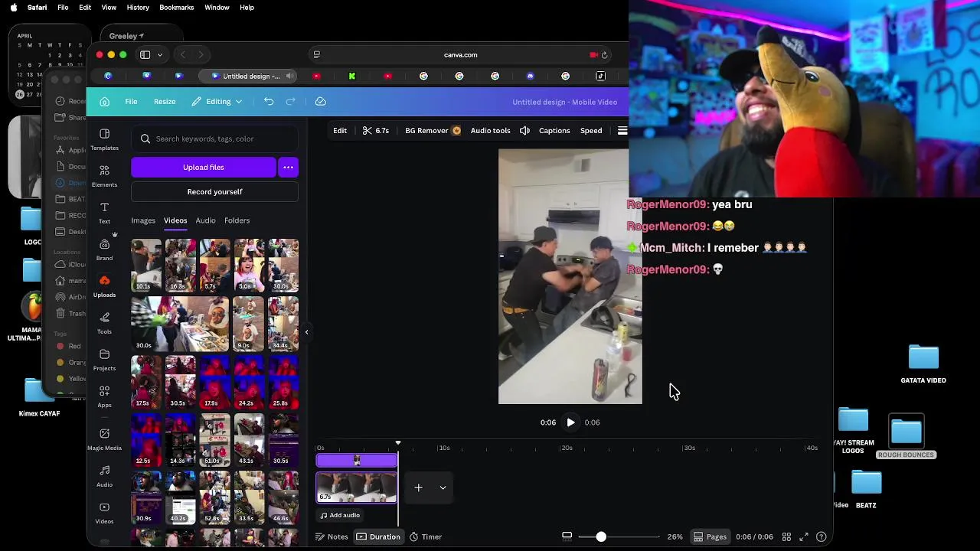Click the Edit video button

point(340,131)
